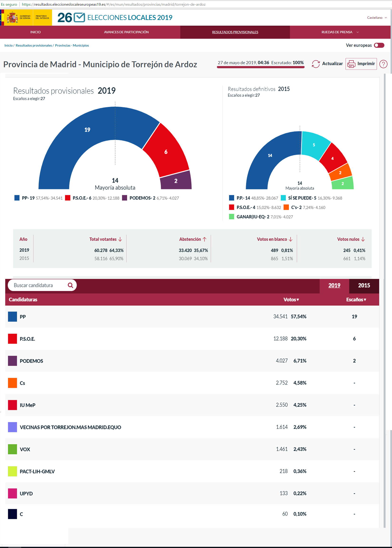Click the Total votantes down arrow icon

tap(120, 239)
